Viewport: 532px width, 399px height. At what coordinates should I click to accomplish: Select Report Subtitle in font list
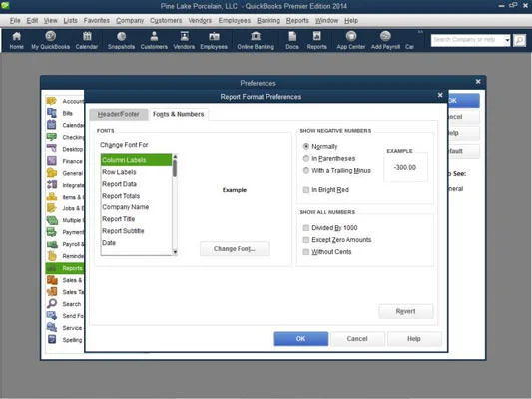[137, 231]
